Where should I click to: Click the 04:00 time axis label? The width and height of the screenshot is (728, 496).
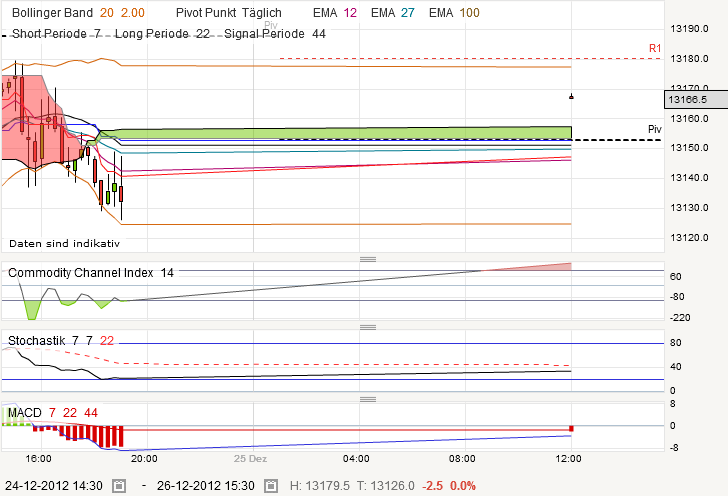click(356, 459)
